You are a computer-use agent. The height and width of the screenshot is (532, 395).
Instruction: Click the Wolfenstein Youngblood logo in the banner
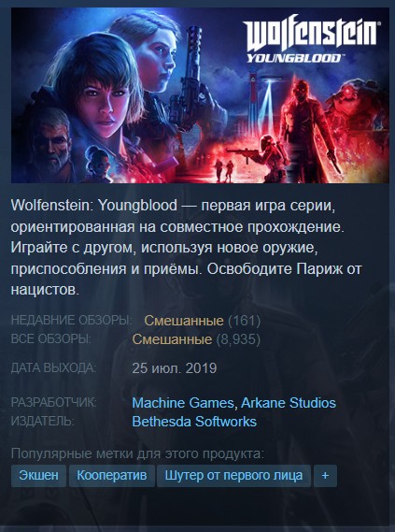(312, 42)
